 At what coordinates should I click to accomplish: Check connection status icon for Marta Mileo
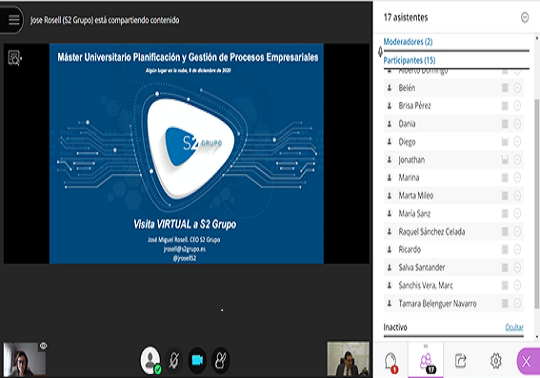point(505,196)
